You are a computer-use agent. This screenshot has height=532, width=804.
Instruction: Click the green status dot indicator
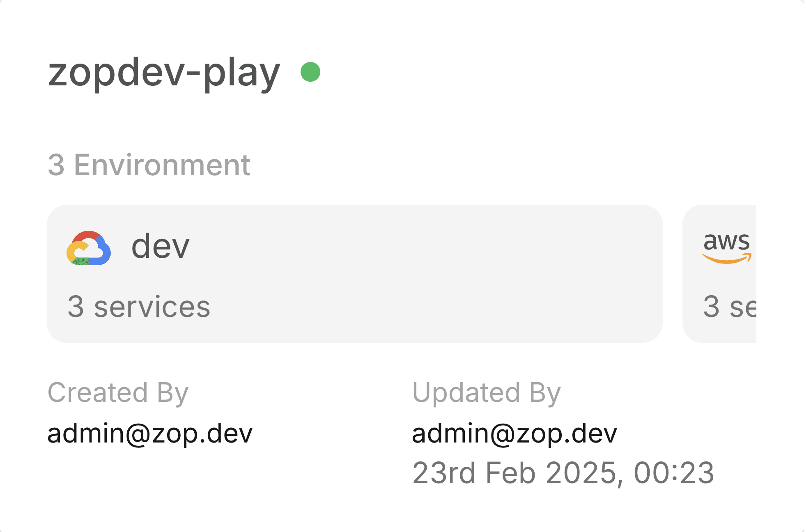pyautogui.click(x=310, y=72)
